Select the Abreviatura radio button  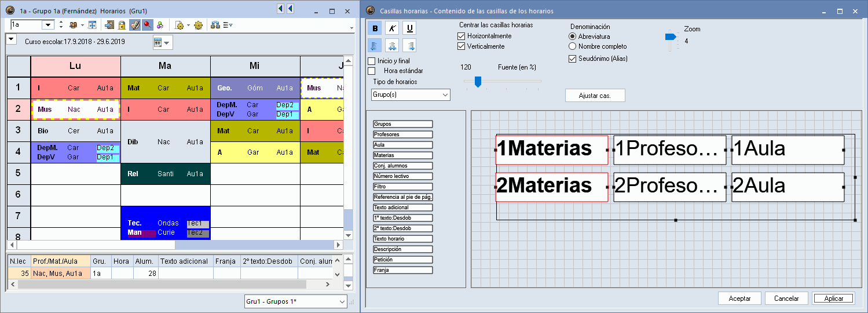pyautogui.click(x=573, y=37)
